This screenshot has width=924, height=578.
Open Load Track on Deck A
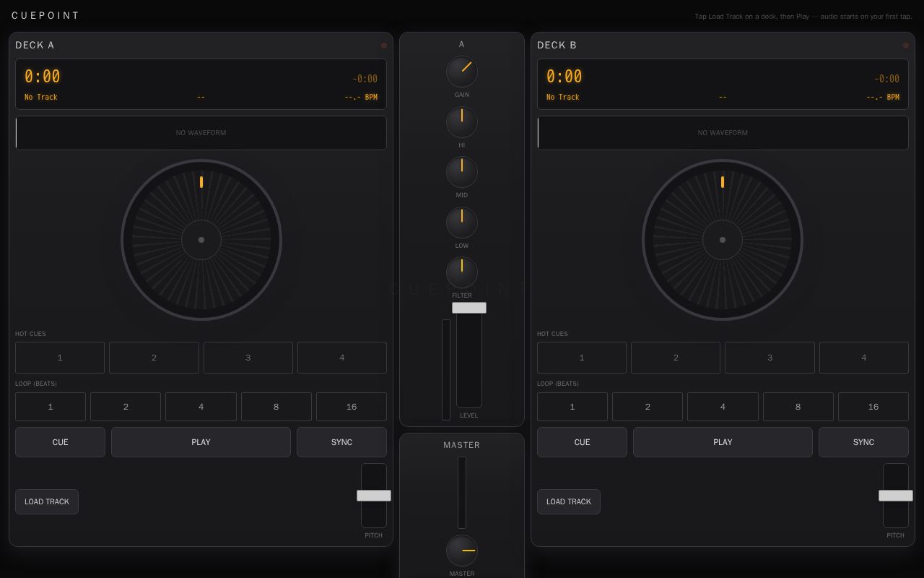click(x=47, y=501)
